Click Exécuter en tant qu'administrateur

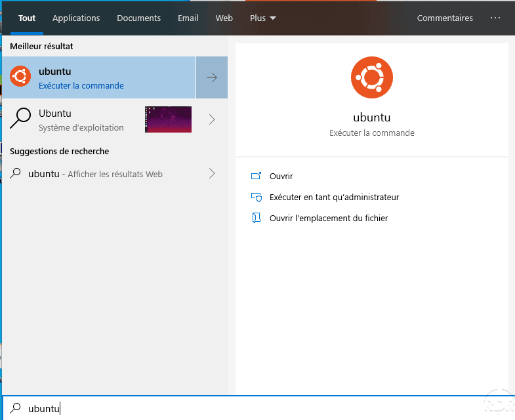coord(334,197)
